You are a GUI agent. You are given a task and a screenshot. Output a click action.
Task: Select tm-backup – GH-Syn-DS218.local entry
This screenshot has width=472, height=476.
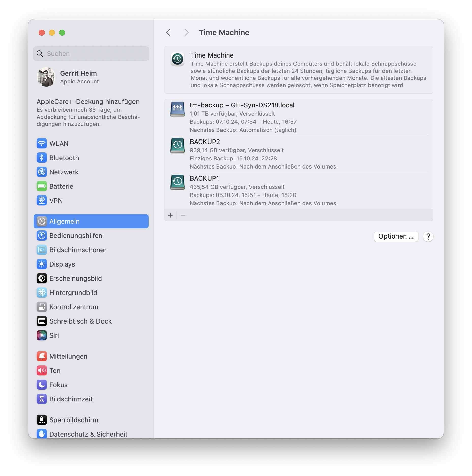coord(242,105)
